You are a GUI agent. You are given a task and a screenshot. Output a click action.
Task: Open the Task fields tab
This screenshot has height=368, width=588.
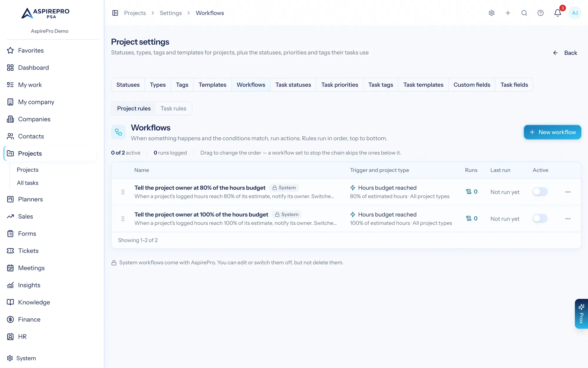pos(514,85)
